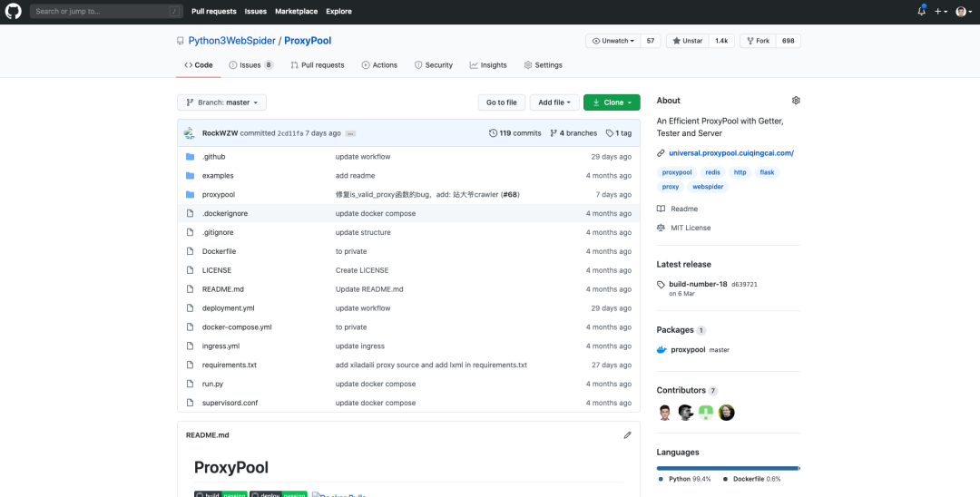Viewport: 980px width, 497px height.
Task: Open the ProxyPool repository name link
Action: [x=308, y=41]
